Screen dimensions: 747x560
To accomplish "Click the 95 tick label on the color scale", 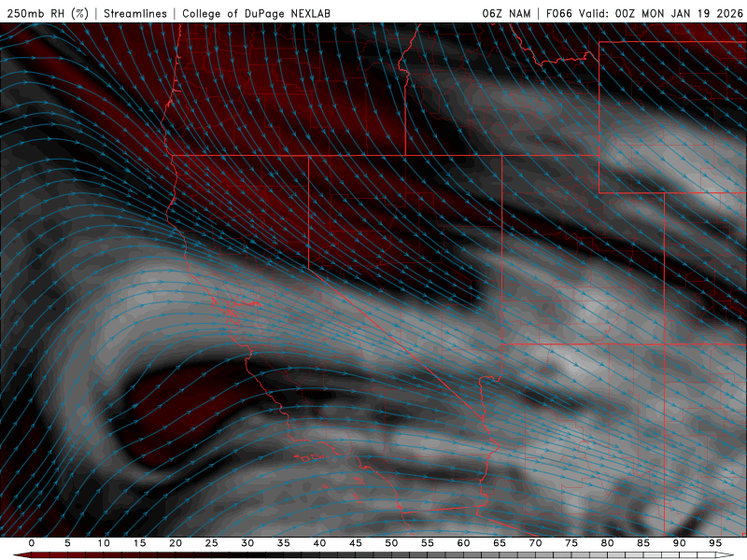I will (x=715, y=543).
